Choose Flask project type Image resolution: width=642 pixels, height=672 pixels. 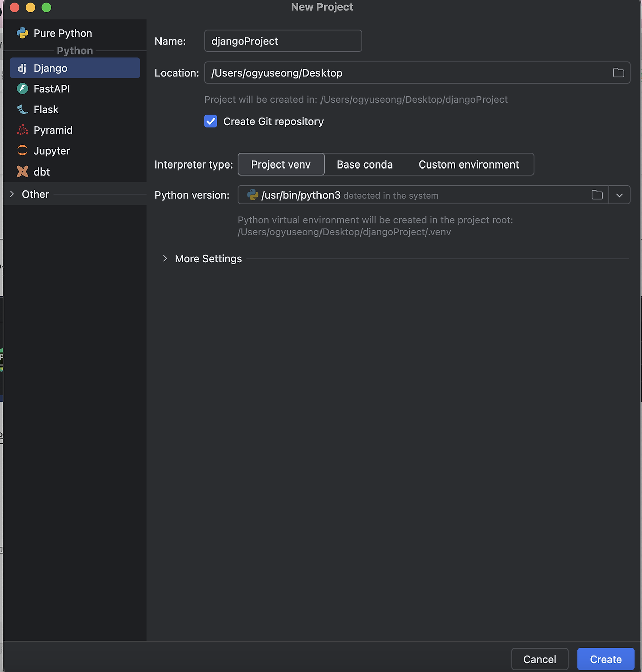(75, 109)
